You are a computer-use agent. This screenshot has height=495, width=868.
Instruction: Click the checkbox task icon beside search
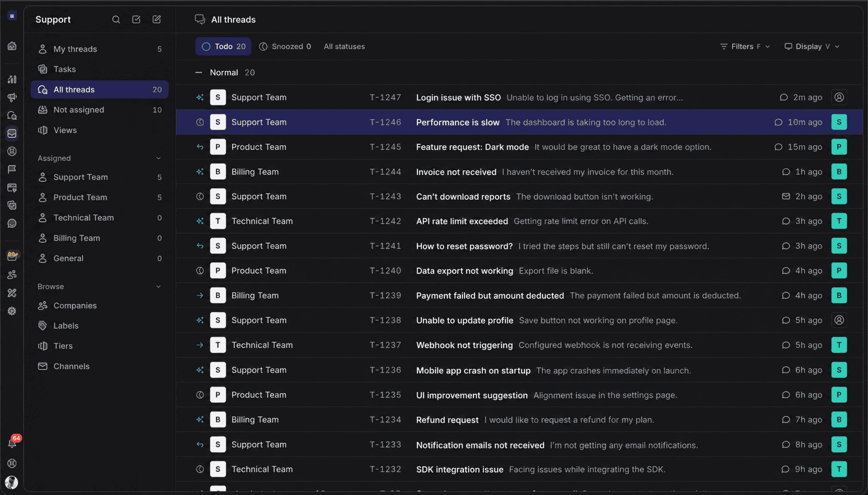tap(136, 19)
